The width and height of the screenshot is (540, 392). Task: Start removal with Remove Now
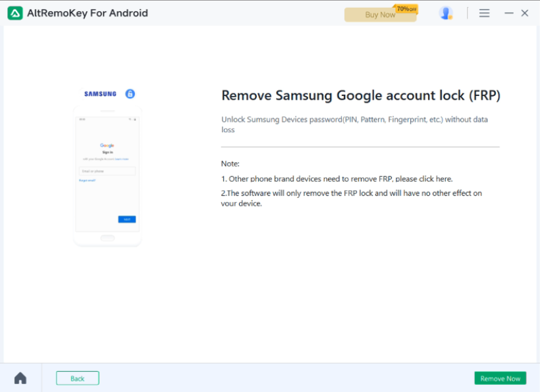click(500, 378)
